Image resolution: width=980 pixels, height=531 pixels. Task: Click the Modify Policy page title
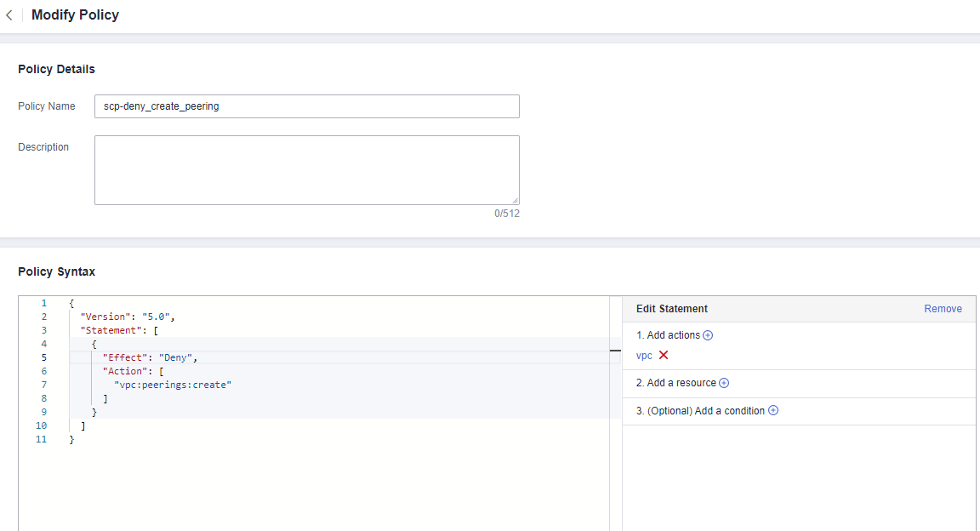coord(75,15)
